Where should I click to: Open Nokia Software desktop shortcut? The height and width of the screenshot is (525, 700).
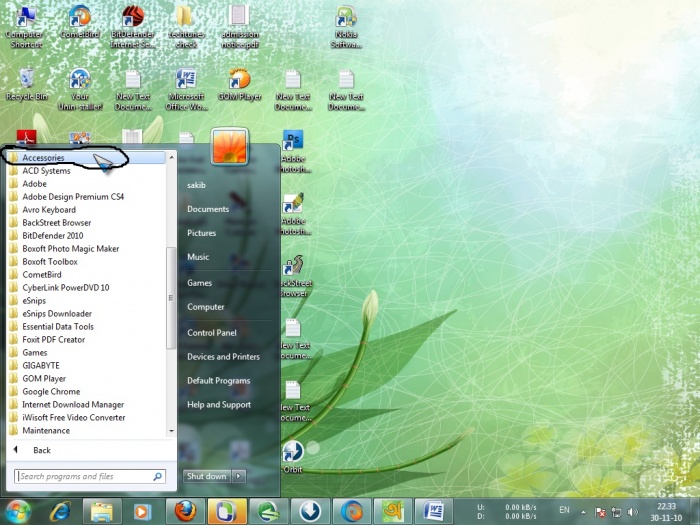[346, 27]
